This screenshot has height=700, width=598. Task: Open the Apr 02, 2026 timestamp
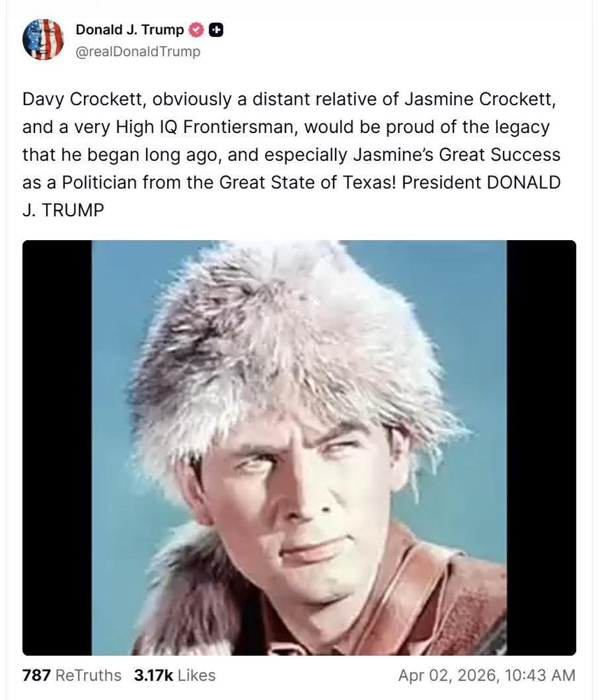487,675
